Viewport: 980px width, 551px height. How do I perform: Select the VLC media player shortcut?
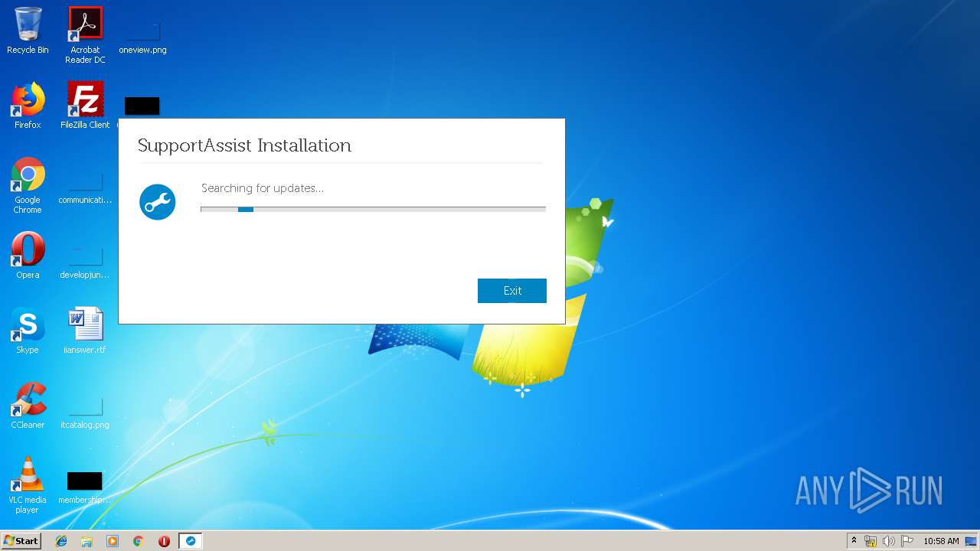click(28, 485)
